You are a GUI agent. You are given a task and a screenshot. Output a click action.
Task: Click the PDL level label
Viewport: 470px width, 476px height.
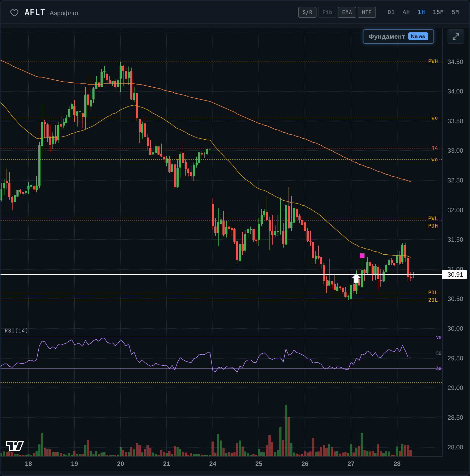[433, 293]
